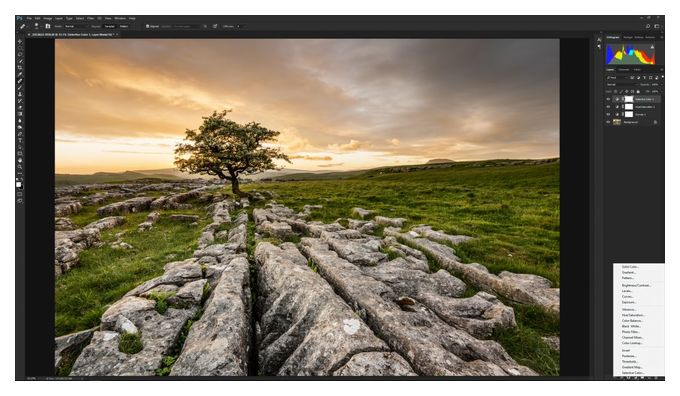The width and height of the screenshot is (680, 396).
Task: Select the Clone Stamp tool
Action: 20,94
